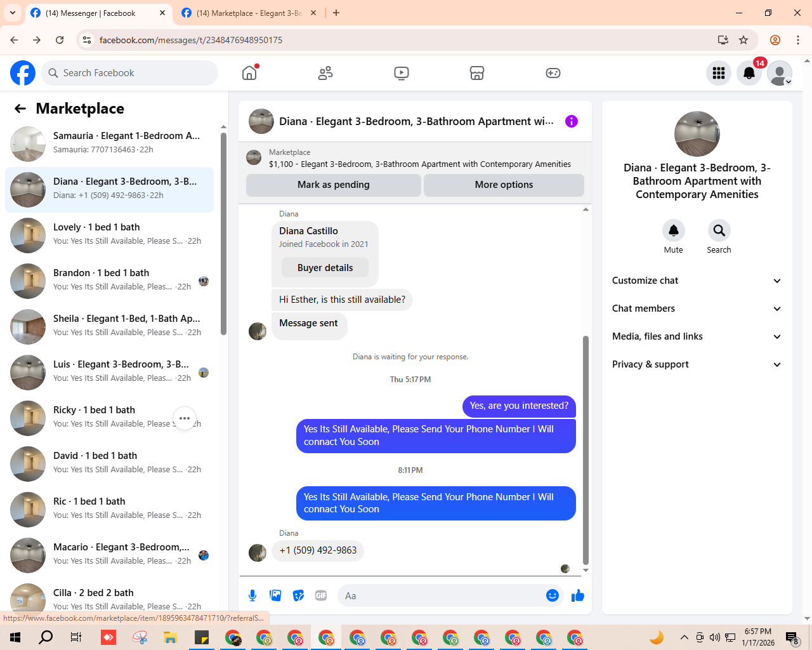Open the $1,100 listing title link

click(420, 164)
